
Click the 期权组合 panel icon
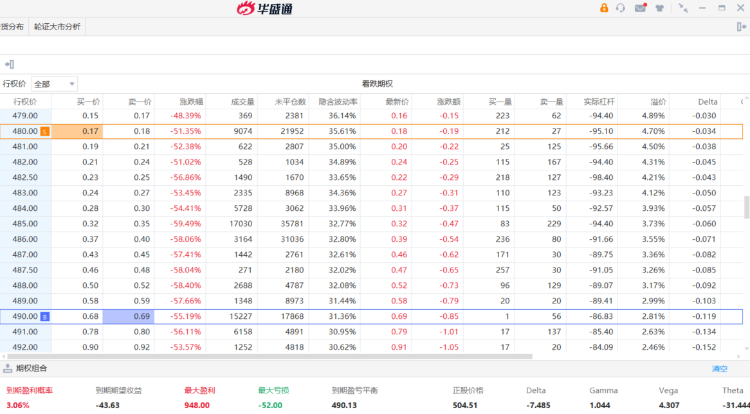(x=7, y=368)
